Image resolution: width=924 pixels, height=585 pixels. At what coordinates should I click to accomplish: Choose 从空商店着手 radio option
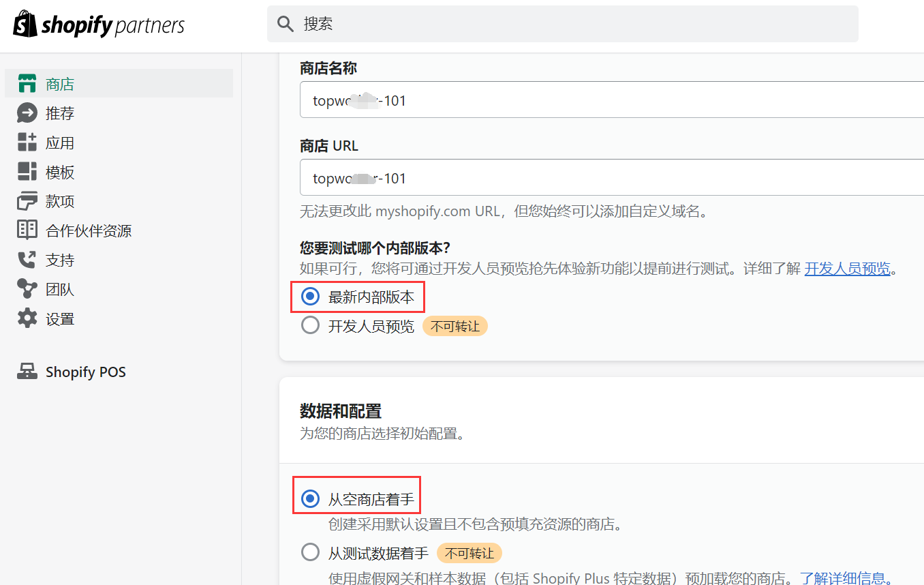(x=310, y=498)
